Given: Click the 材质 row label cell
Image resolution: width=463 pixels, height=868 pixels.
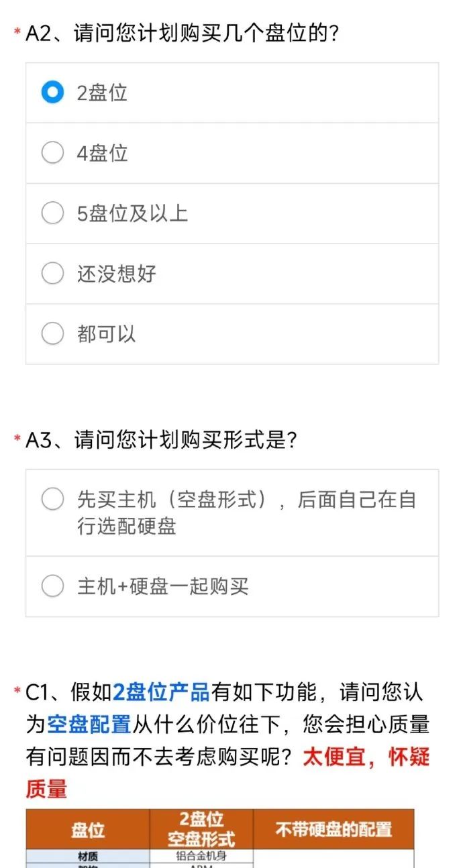Looking at the screenshot, I should pyautogui.click(x=88, y=856).
